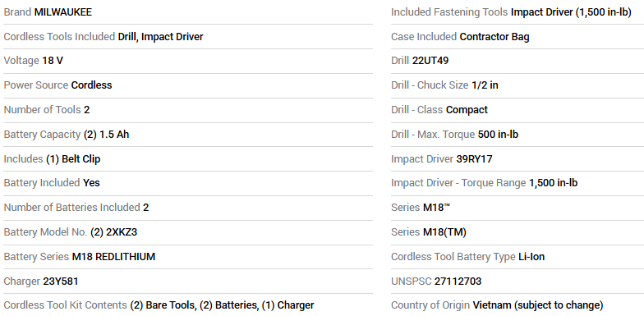Click the 'Cordless Tool Battery Type' label
The image size is (644, 316).
pos(453,257)
